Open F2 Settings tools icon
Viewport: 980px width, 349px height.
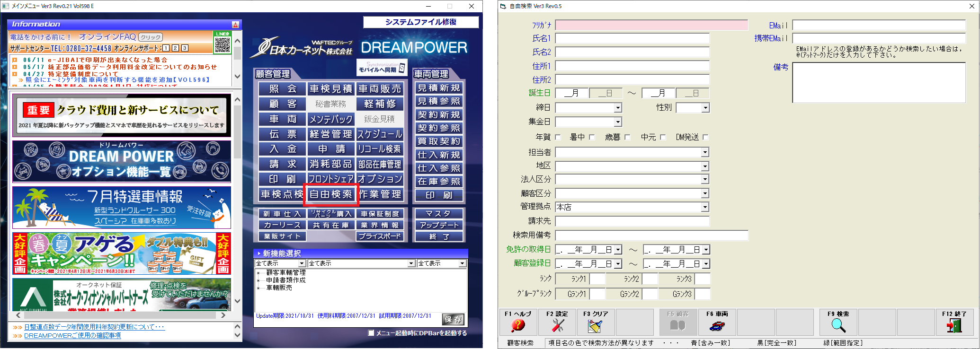point(557,322)
